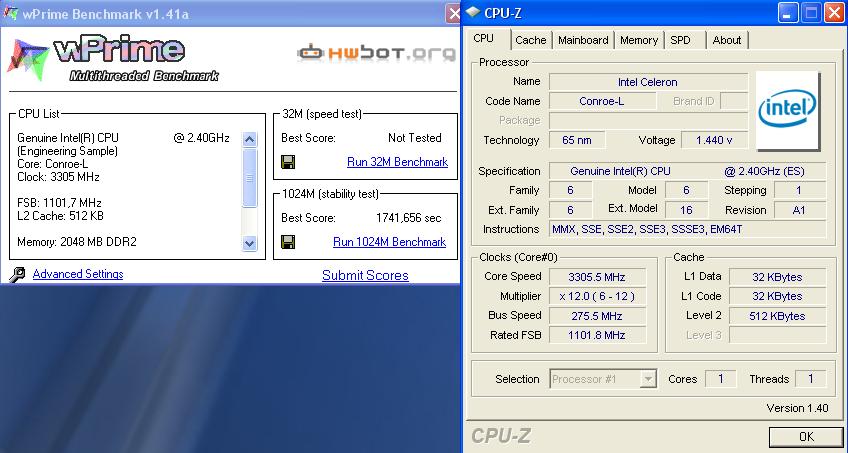
Task: Click the Ext. Model value 16
Action: 686,210
